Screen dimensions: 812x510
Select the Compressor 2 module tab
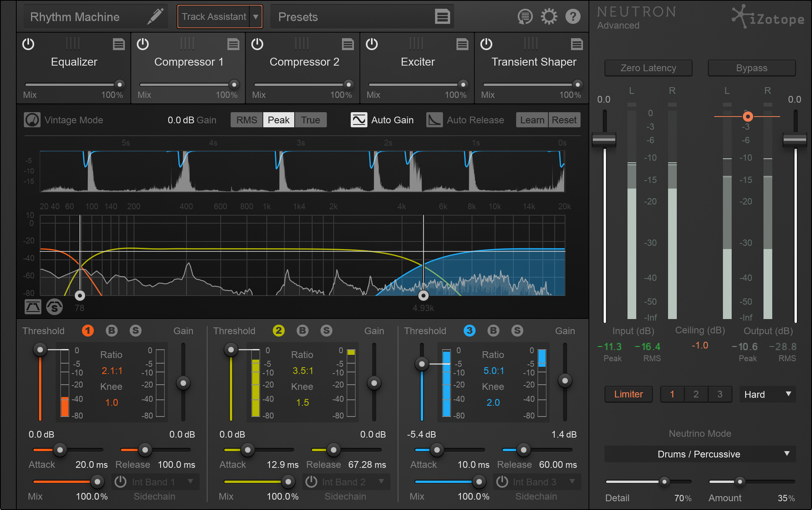click(304, 62)
